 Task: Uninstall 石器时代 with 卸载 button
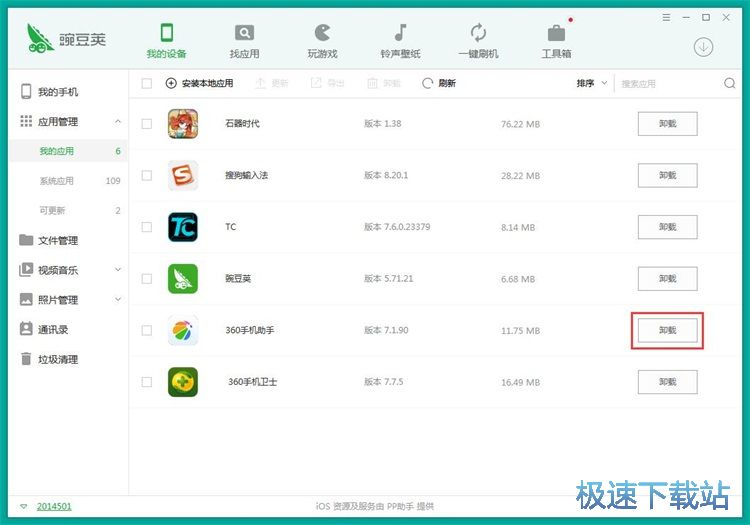(x=667, y=124)
